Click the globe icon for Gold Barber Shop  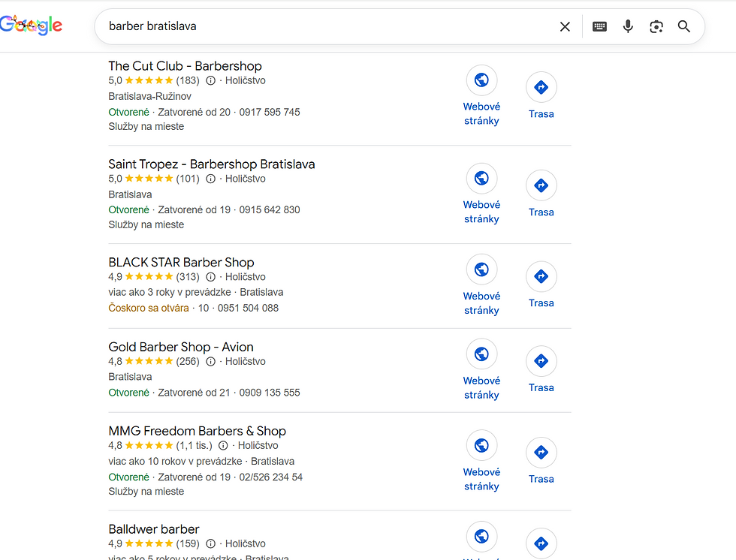tap(481, 354)
